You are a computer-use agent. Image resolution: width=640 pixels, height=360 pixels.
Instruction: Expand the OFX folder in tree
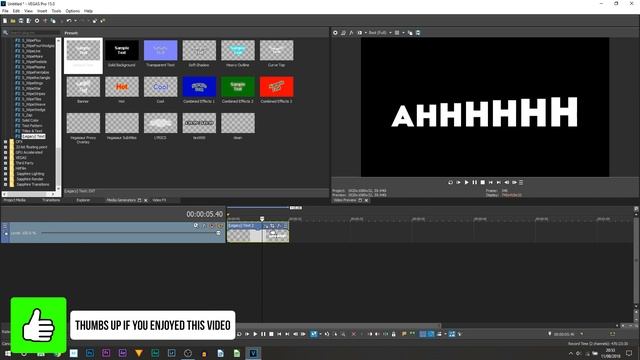(x=5, y=142)
